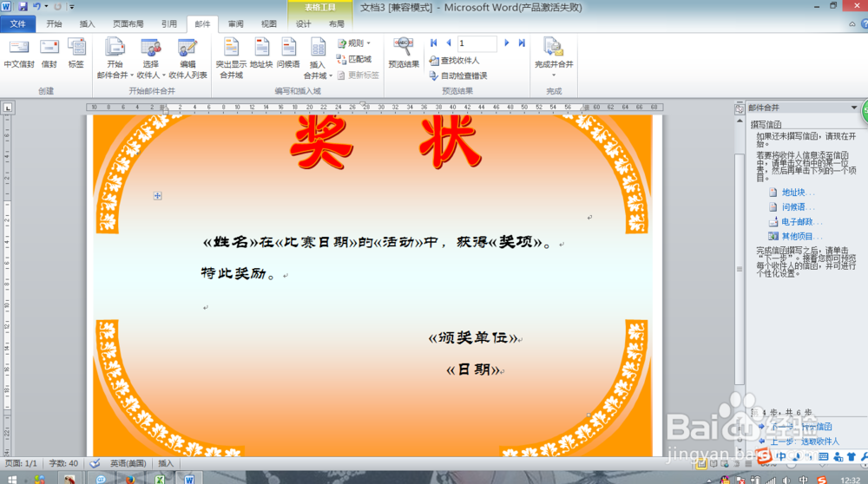This screenshot has height=484, width=868.
Task: Click Undo icon in quick access toolbar
Action: pyautogui.click(x=36, y=7)
